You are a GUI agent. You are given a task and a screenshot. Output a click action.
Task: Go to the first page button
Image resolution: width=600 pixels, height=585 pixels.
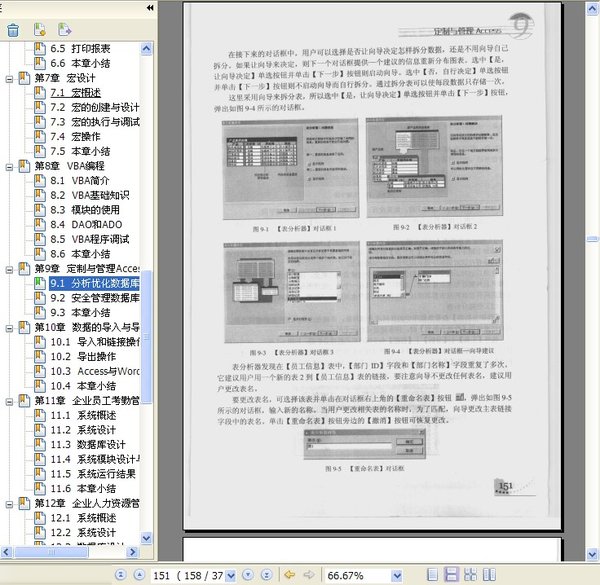point(121,574)
